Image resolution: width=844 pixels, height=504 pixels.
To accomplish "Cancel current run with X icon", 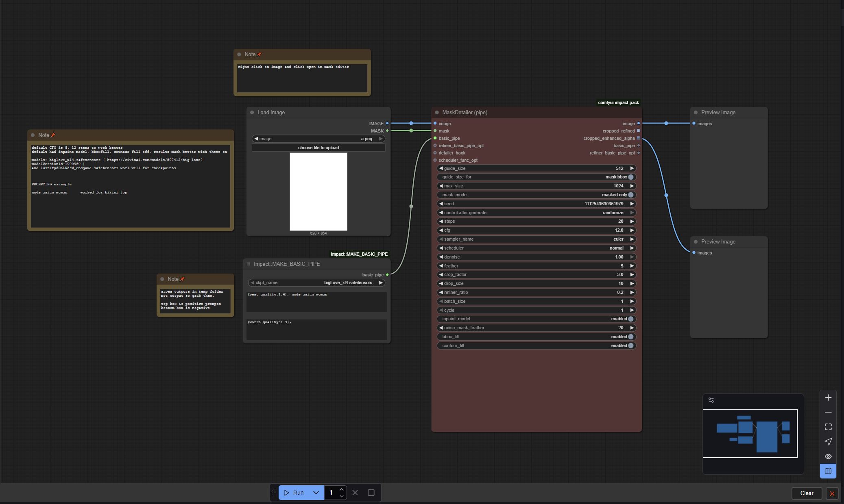I will point(355,493).
